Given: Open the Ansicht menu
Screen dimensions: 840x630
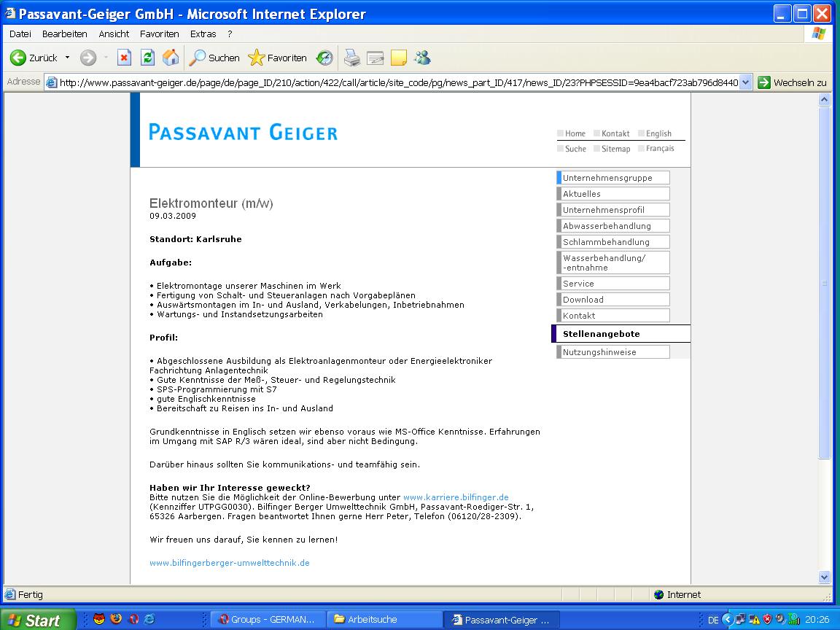Looking at the screenshot, I should (114, 34).
